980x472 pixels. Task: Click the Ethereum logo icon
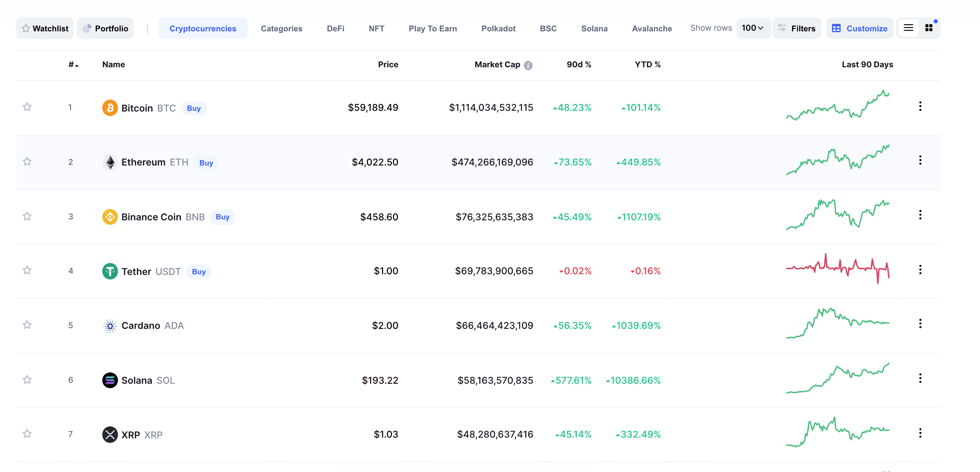point(110,162)
